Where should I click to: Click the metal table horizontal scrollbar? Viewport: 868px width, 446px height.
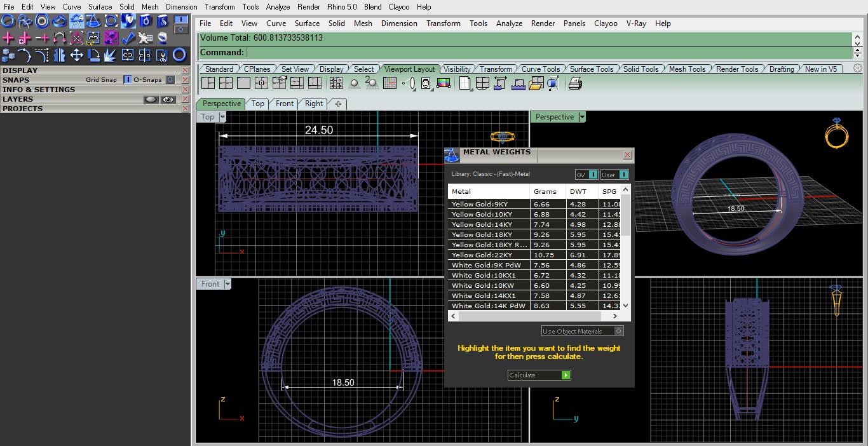(529, 316)
